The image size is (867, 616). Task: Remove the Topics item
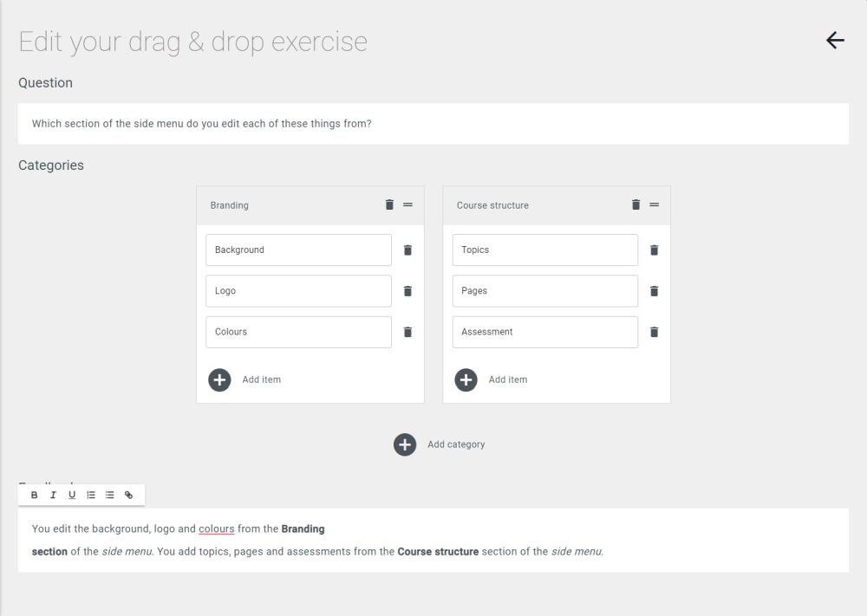pyautogui.click(x=654, y=250)
